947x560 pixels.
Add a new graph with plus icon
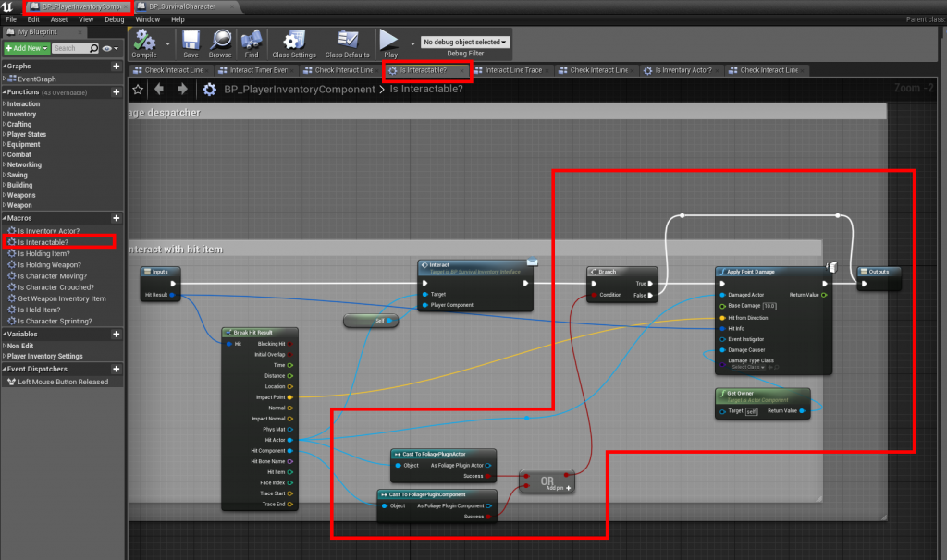pos(116,66)
